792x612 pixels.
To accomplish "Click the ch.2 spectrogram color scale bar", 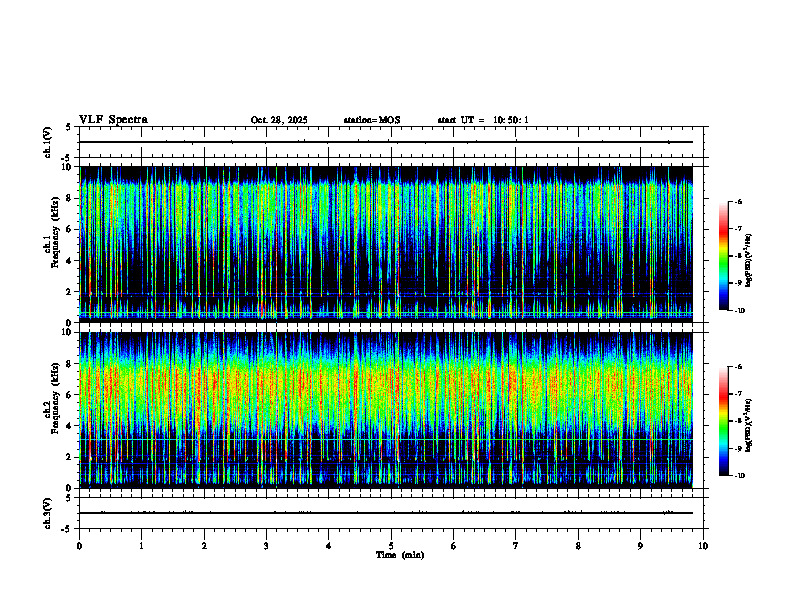I will (724, 421).
